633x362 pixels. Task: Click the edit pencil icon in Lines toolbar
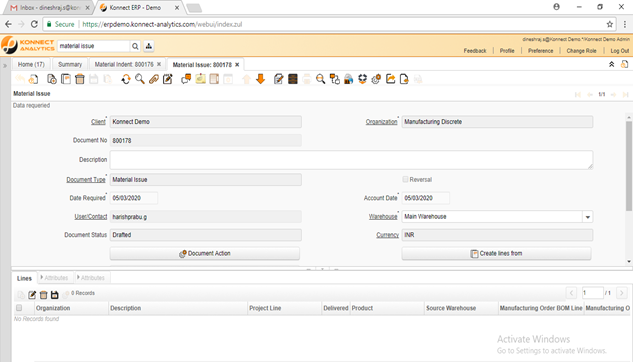click(x=32, y=295)
